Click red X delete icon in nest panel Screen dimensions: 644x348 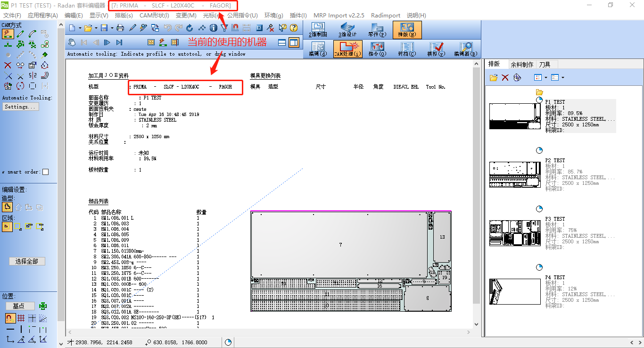505,77
